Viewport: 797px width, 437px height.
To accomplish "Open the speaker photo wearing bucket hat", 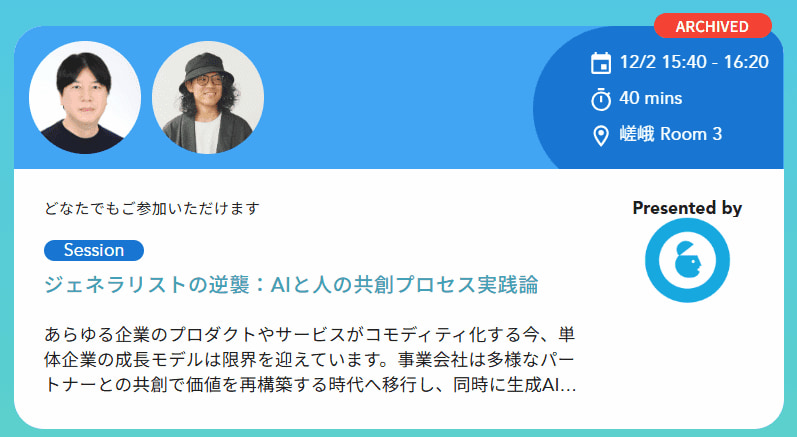I will pos(208,98).
